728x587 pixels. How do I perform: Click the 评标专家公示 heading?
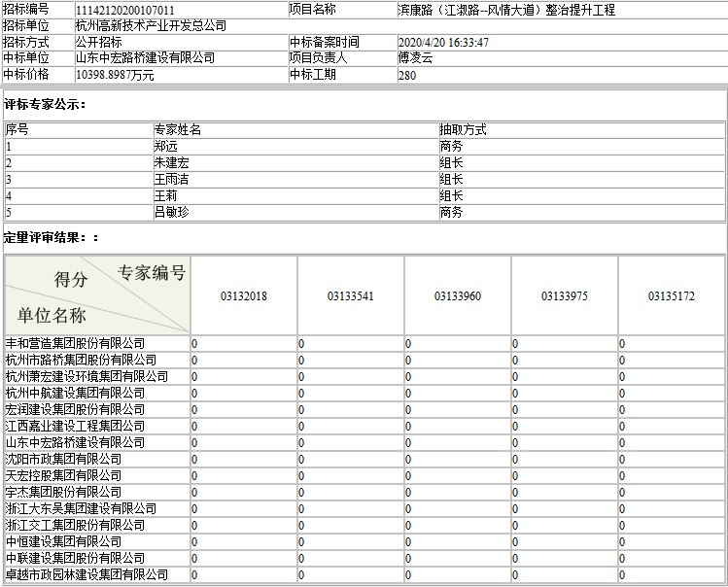(45, 105)
